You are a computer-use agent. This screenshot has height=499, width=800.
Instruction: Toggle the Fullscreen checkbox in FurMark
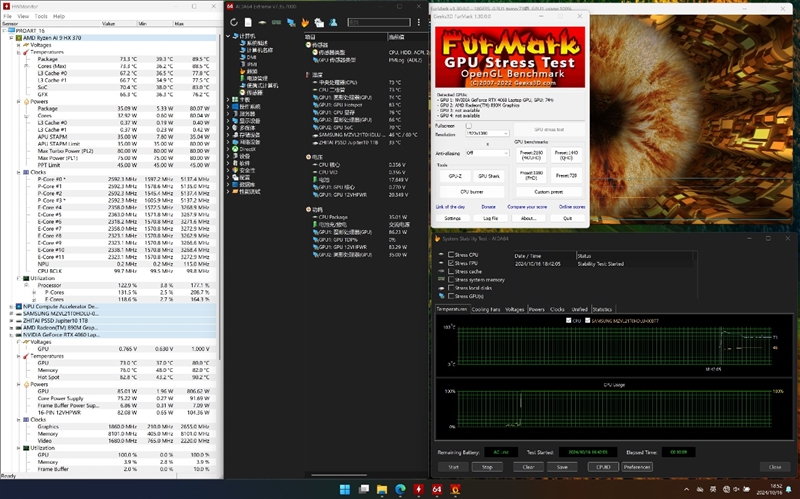(x=468, y=126)
